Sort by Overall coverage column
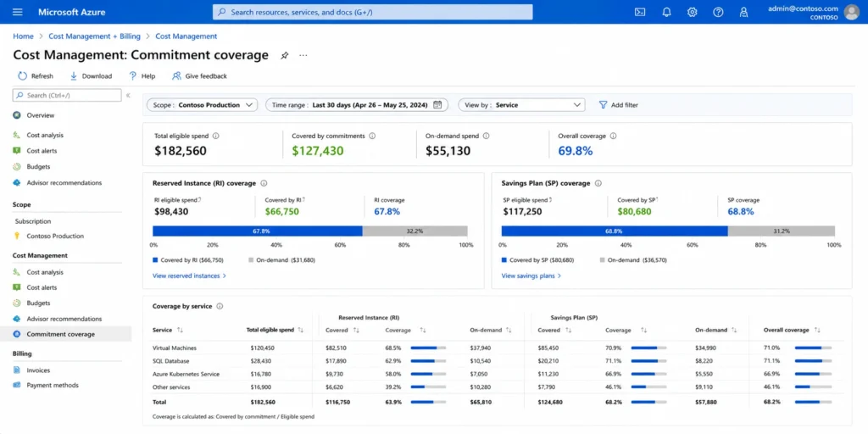The height and width of the screenshot is (434, 868). (818, 330)
